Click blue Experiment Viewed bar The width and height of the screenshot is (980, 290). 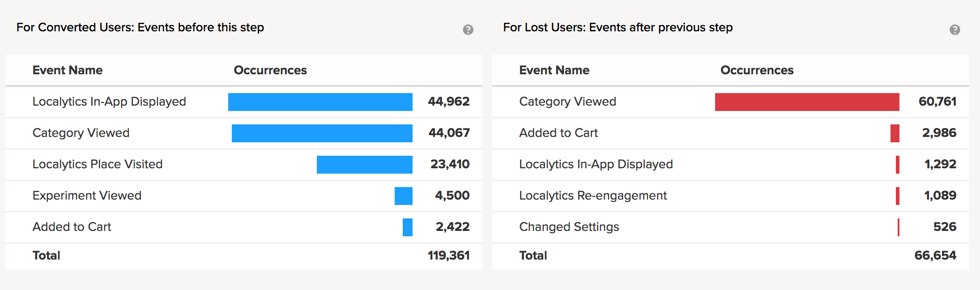point(403,196)
